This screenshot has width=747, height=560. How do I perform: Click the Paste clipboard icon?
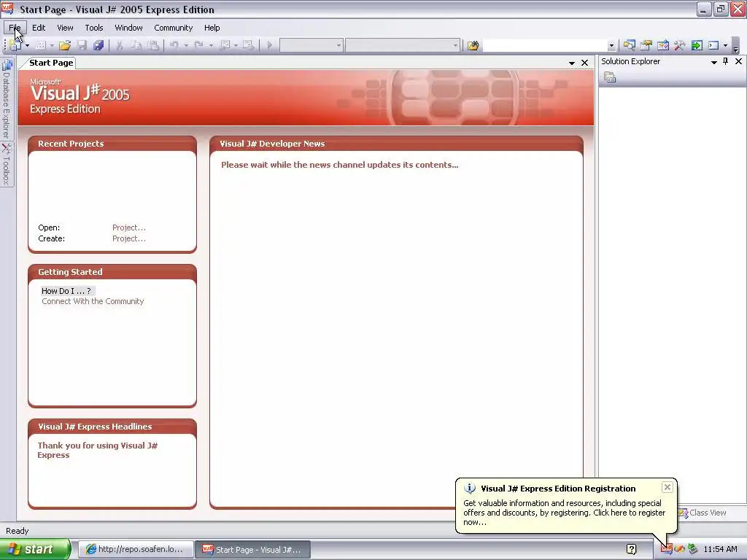[153, 45]
